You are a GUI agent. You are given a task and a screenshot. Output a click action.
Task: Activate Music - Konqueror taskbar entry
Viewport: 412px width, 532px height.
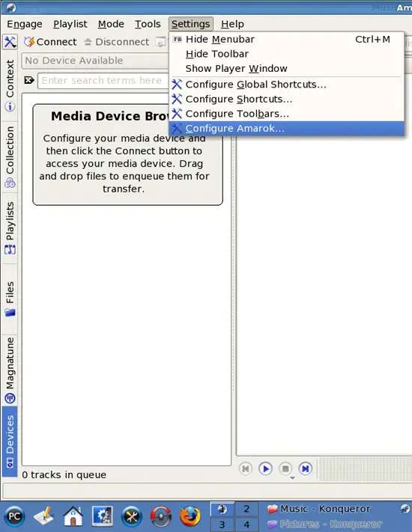[318, 509]
